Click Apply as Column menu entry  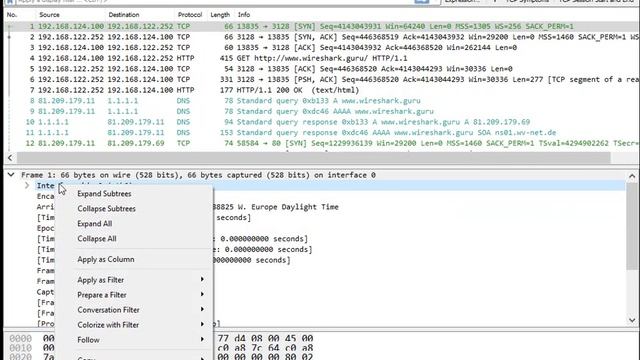[x=106, y=260]
